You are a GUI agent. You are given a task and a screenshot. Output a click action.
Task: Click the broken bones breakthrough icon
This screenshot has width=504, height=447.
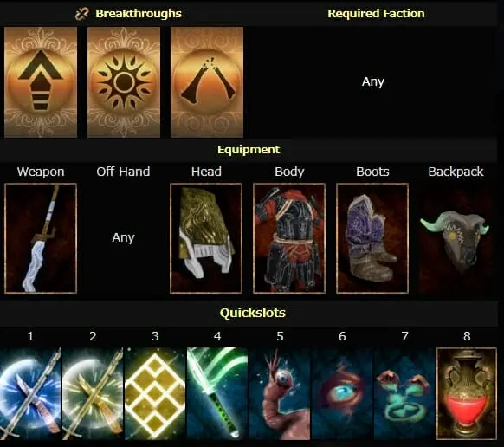click(x=207, y=82)
